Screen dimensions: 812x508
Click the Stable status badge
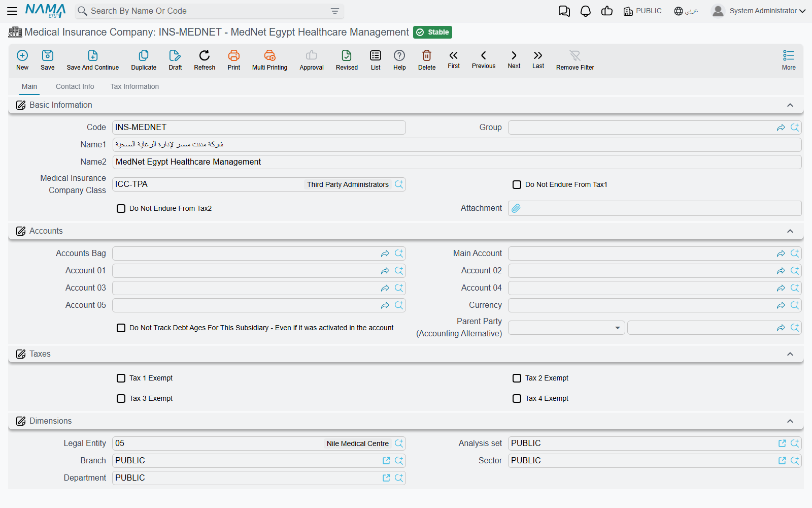(432, 33)
